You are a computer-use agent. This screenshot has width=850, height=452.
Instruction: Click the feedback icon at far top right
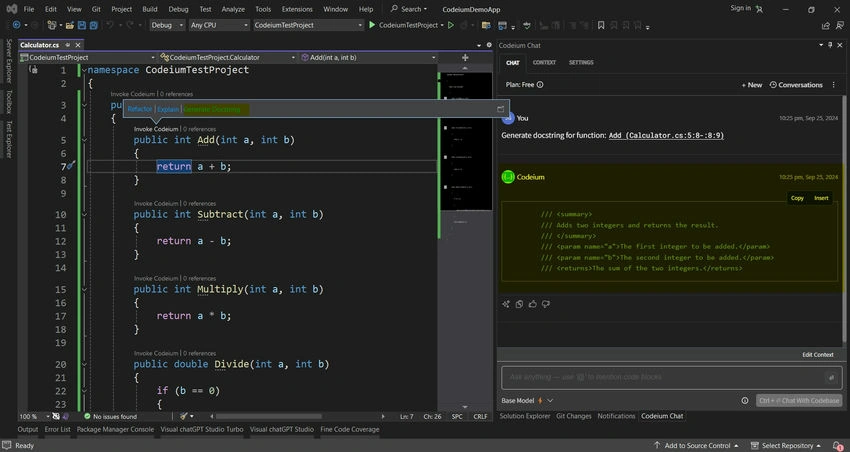(840, 25)
